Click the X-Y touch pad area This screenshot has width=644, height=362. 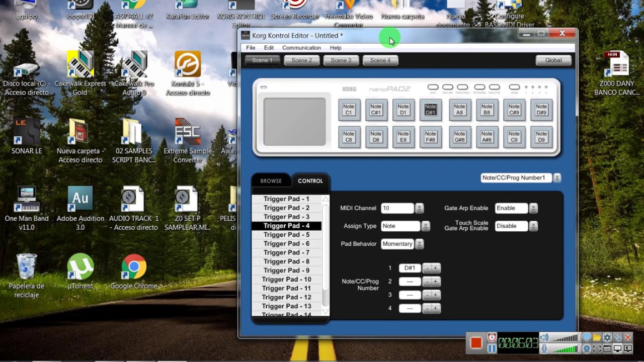coord(294,122)
